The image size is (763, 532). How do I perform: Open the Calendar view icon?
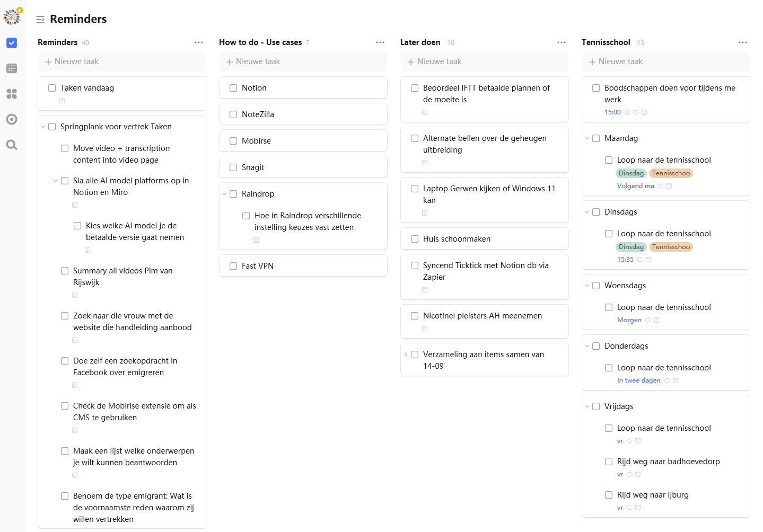(12, 68)
